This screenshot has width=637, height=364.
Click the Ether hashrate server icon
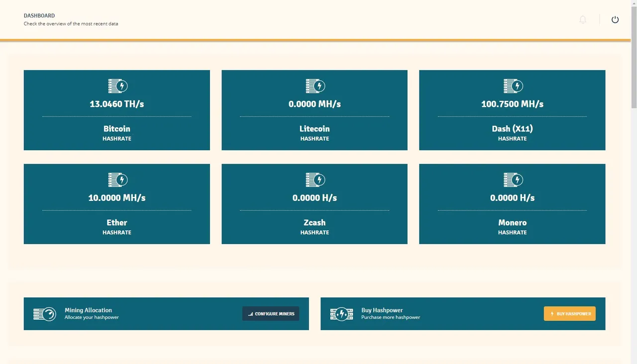tap(118, 180)
